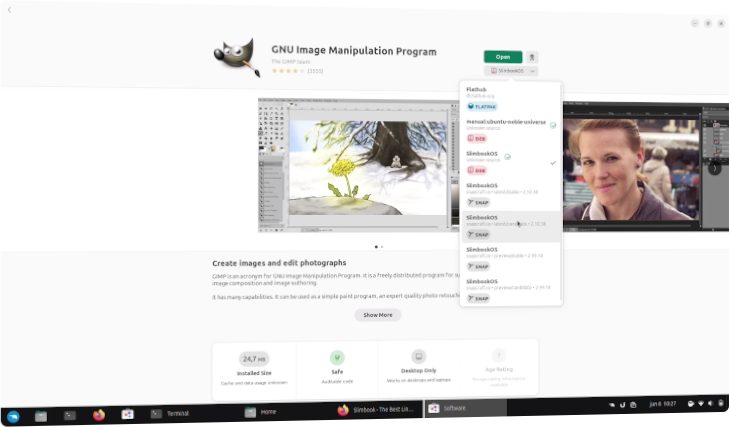Select the checked SlimbookOS DEB source
This screenshot has width=729, height=427.
click(511, 162)
